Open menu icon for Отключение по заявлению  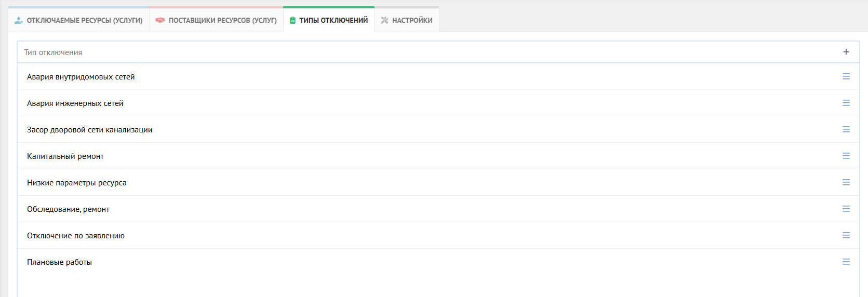pos(846,235)
